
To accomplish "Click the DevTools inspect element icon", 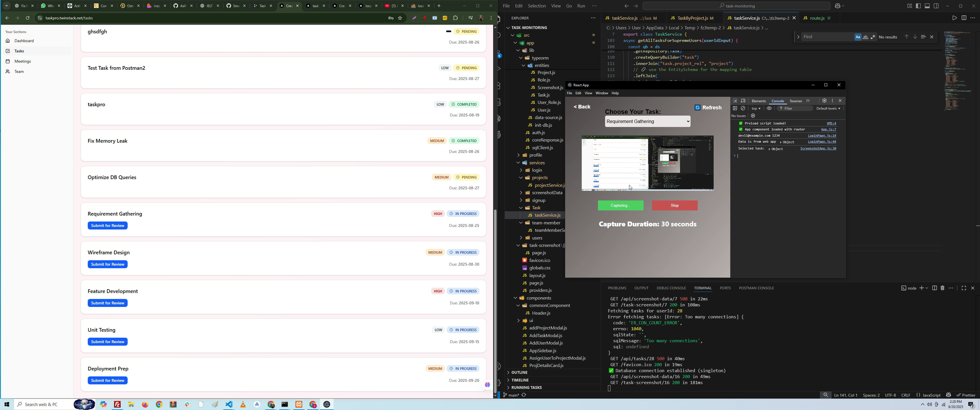I will [x=735, y=101].
